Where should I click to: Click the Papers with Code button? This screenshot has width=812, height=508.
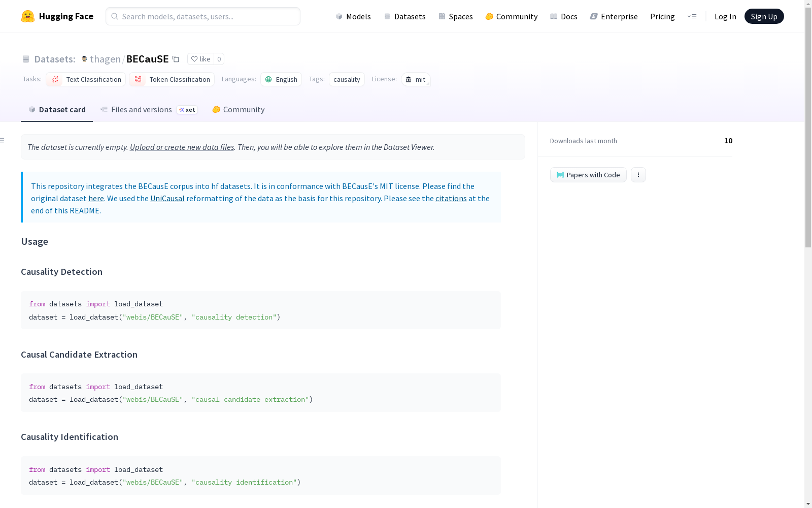tap(588, 175)
